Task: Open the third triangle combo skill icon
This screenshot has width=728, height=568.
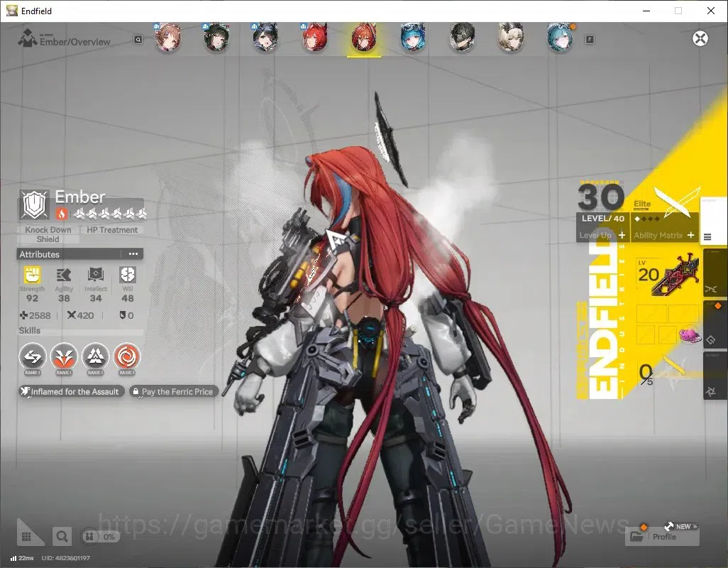Action: coord(95,356)
